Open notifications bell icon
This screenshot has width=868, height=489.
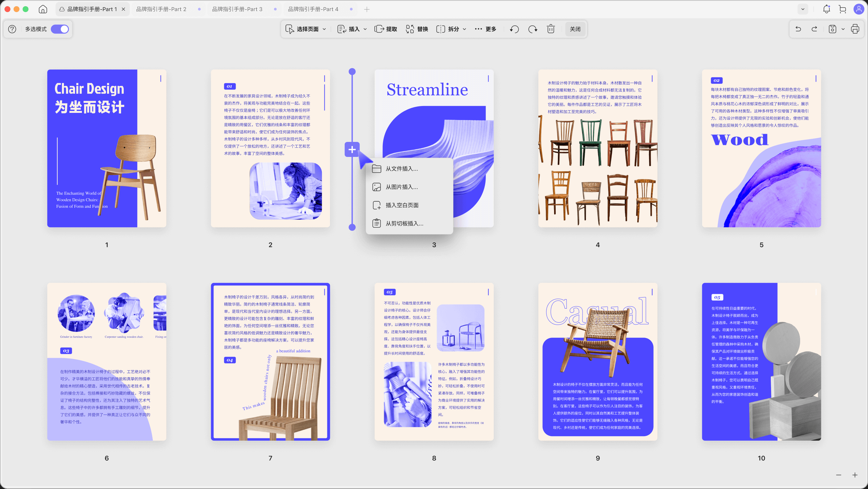coord(826,9)
